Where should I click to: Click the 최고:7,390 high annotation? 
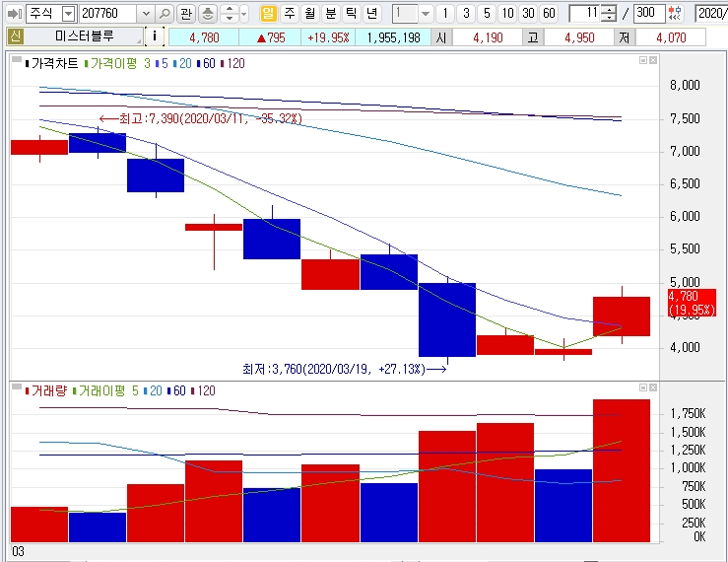pos(201,119)
